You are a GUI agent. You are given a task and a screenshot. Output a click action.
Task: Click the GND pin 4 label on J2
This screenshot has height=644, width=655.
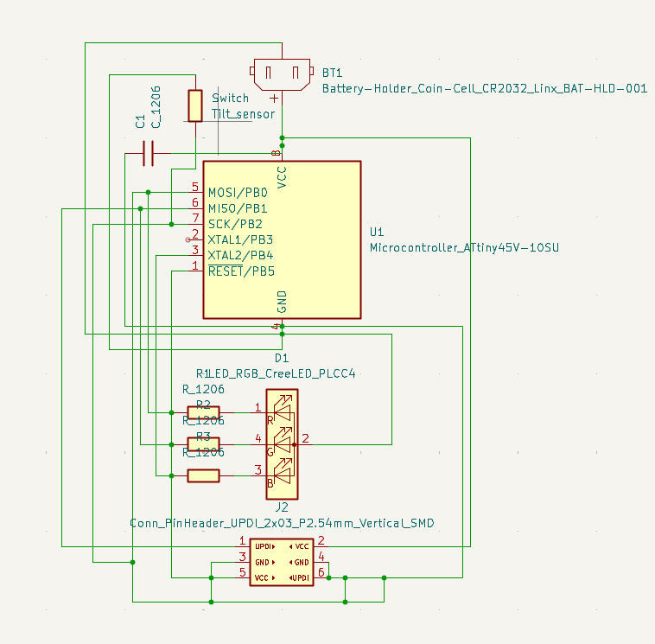point(299,563)
